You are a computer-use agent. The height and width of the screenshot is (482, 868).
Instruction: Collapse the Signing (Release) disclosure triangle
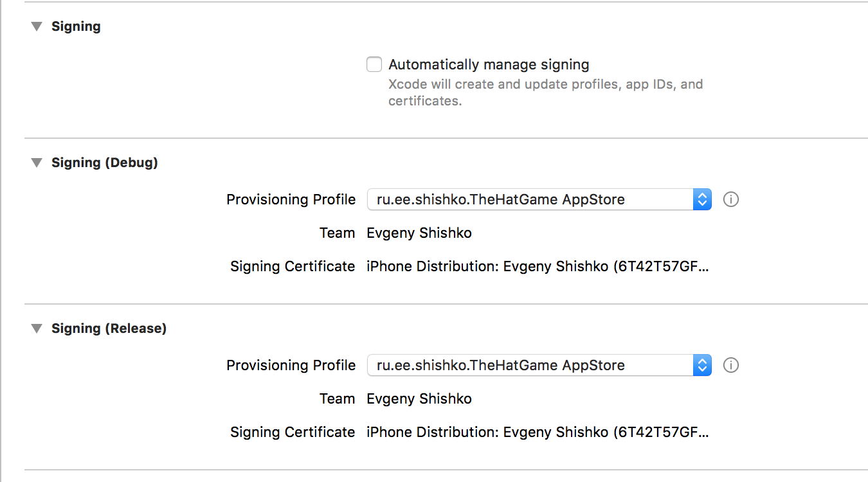pos(37,328)
